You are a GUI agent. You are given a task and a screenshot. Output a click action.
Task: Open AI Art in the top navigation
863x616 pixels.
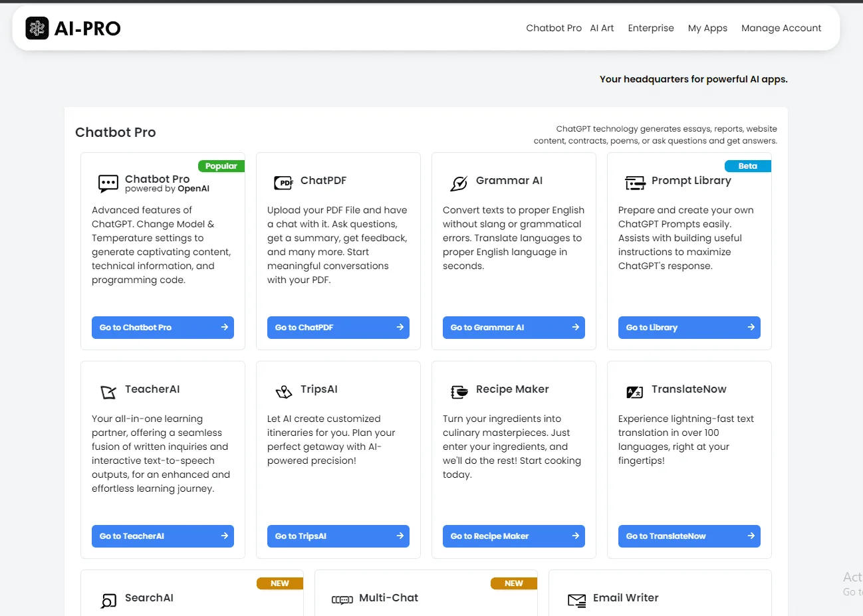[x=602, y=28]
